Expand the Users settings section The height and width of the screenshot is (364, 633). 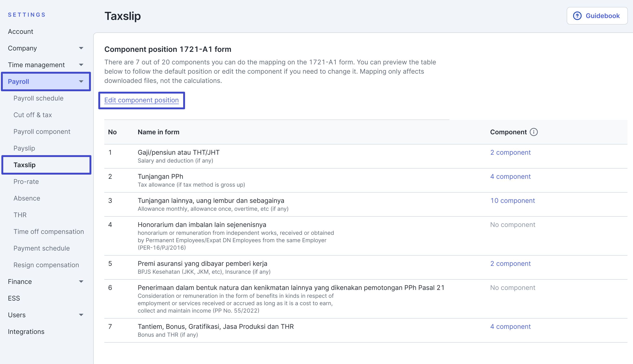(81, 315)
